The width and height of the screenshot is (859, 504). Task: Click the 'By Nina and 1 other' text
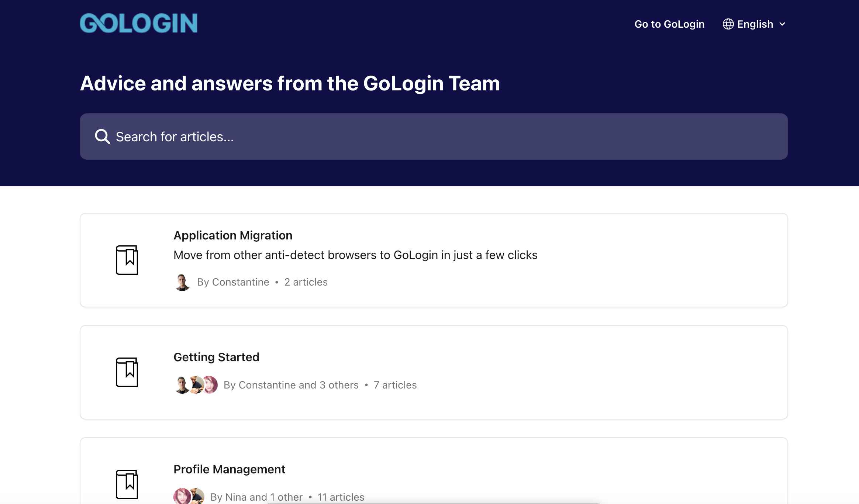point(256,497)
